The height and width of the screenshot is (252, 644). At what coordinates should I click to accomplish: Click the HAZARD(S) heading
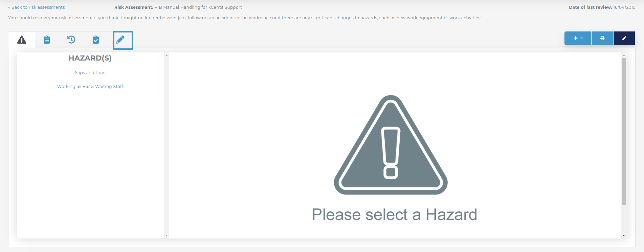90,58
